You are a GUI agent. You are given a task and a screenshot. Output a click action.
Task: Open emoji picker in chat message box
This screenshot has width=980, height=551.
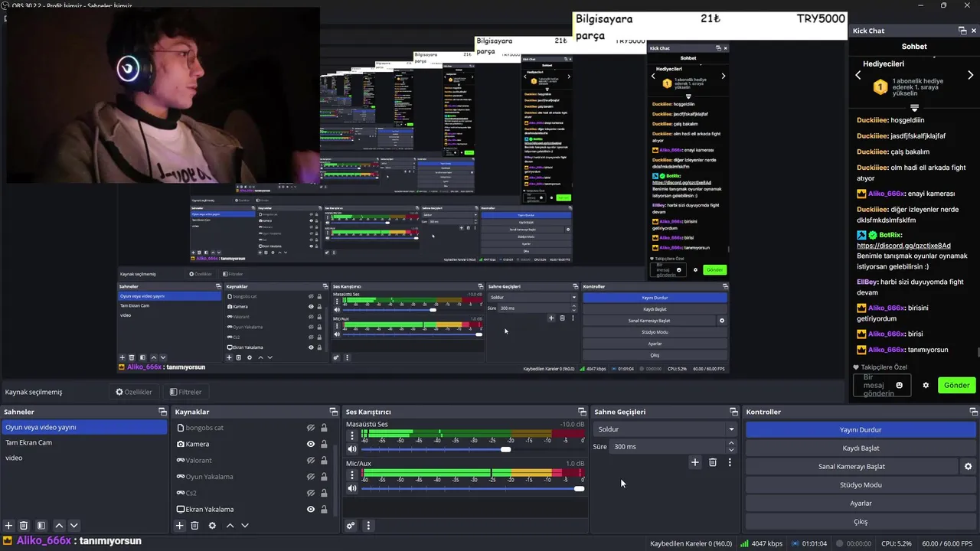(900, 385)
